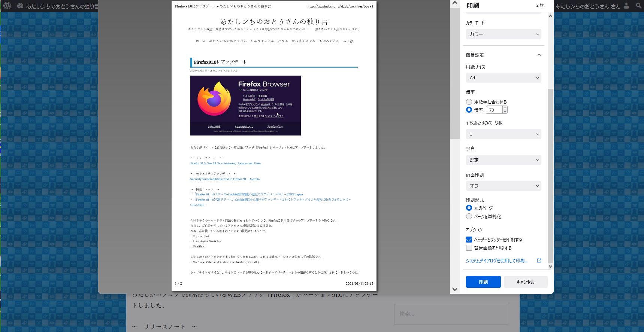Uncheck ヘッダーとフッターを印刷する
Image resolution: width=644 pixels, height=332 pixels.
pyautogui.click(x=469, y=240)
